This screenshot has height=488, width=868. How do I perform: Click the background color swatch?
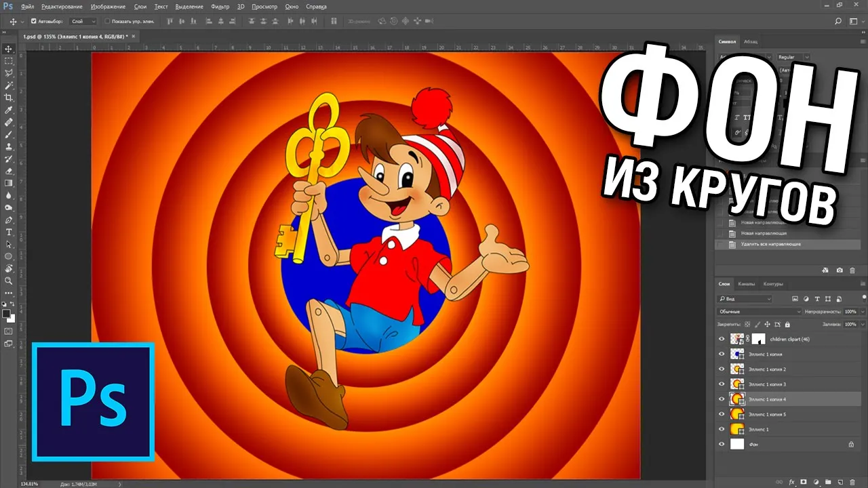[x=12, y=319]
